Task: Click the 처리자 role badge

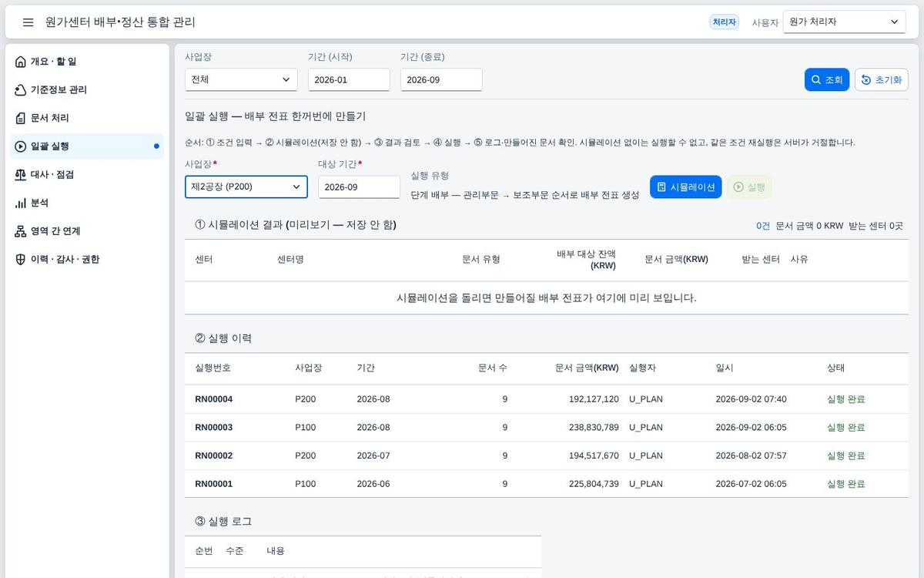Action: click(x=725, y=22)
